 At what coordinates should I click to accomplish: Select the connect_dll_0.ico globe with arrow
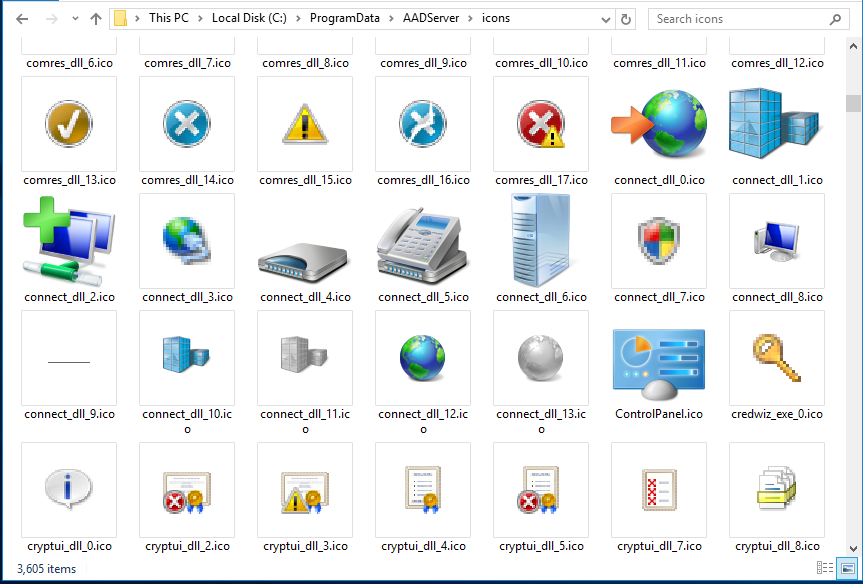pos(659,125)
